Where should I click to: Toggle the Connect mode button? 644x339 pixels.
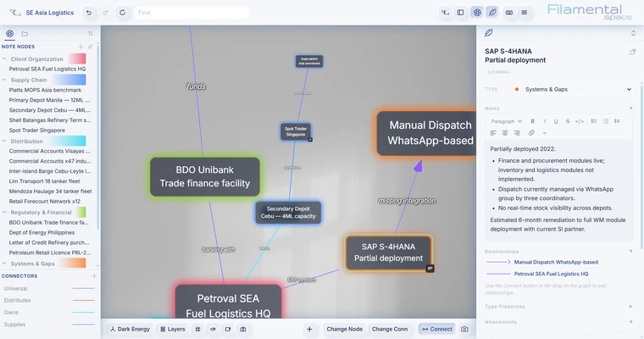click(x=437, y=329)
